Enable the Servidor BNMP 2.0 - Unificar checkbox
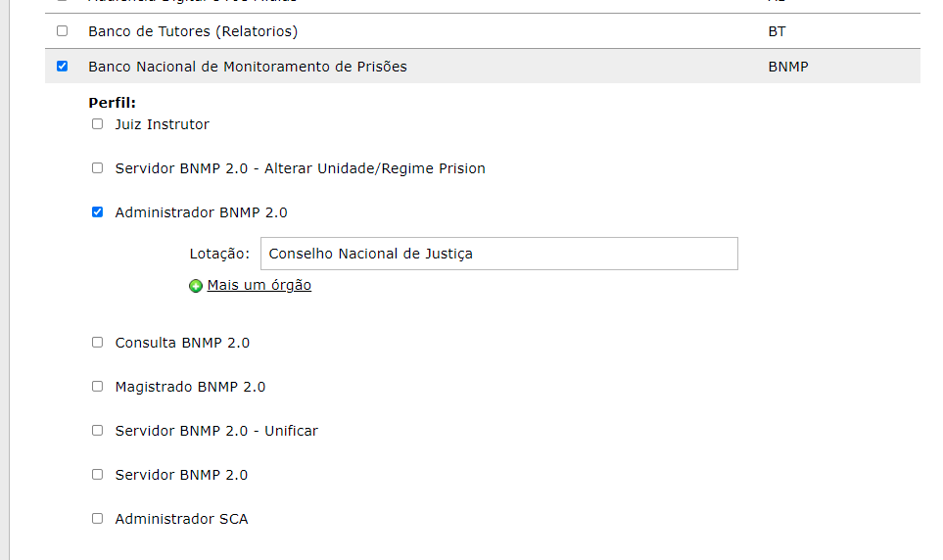Image resolution: width=943 pixels, height=560 pixels. pyautogui.click(x=97, y=430)
